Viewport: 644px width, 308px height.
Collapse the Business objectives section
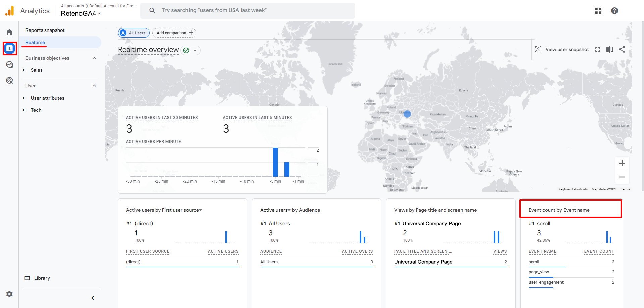(x=94, y=58)
